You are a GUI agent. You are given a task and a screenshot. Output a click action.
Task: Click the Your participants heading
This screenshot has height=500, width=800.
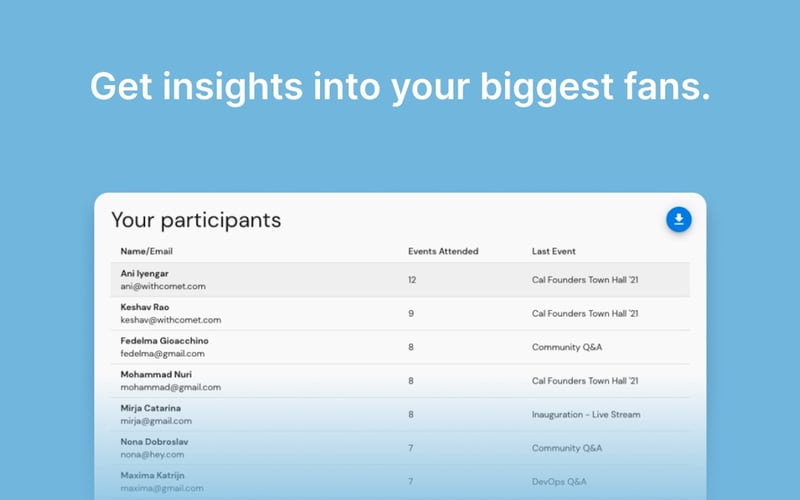[x=196, y=220]
